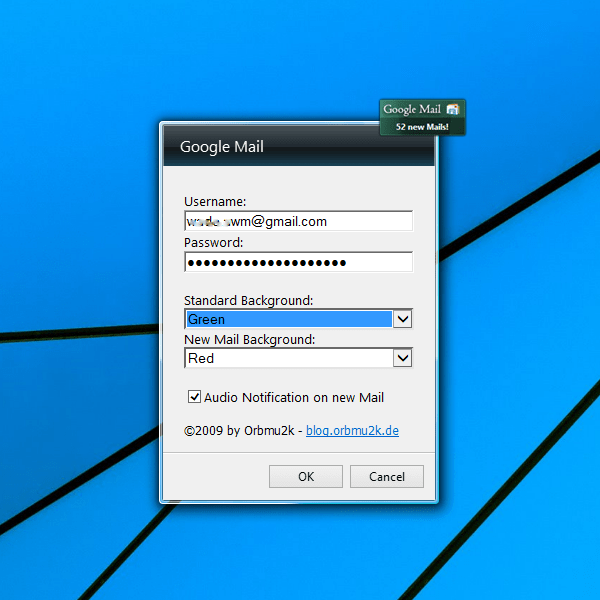The height and width of the screenshot is (600, 600).
Task: Click the Google Mail gadget title
Action: pyautogui.click(x=412, y=109)
